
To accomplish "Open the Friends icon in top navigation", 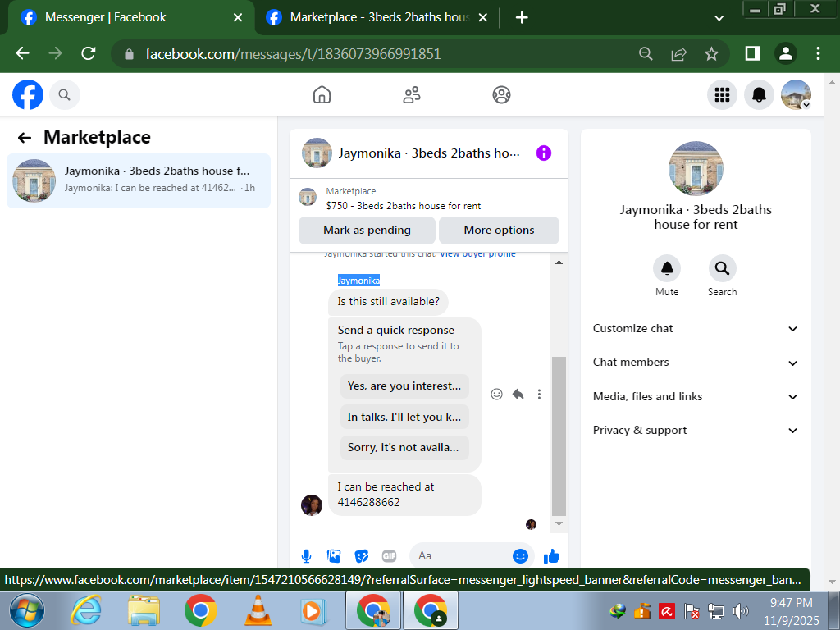I will point(412,95).
